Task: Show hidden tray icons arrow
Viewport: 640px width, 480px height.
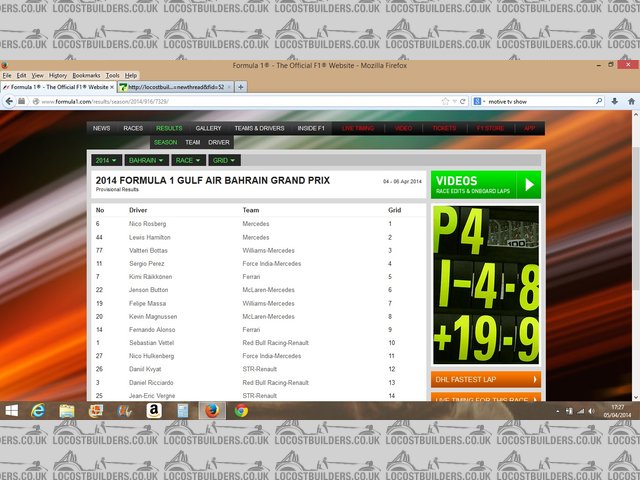Action: pos(558,411)
